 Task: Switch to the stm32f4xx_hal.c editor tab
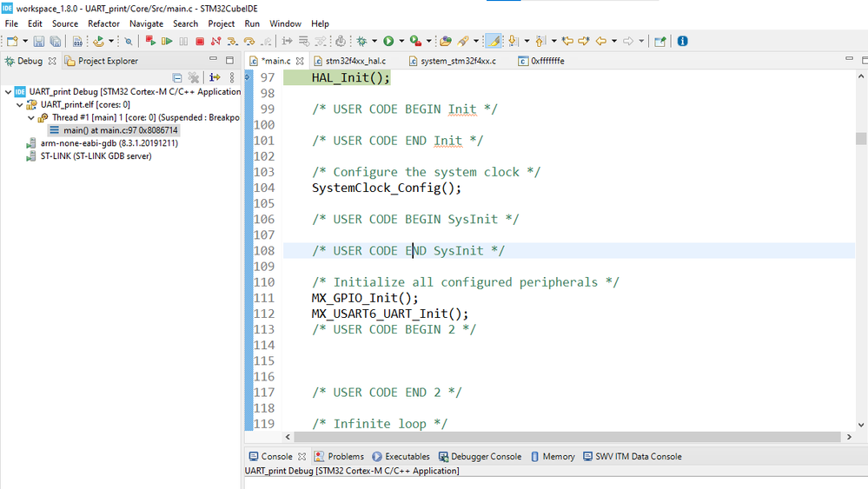(x=350, y=61)
